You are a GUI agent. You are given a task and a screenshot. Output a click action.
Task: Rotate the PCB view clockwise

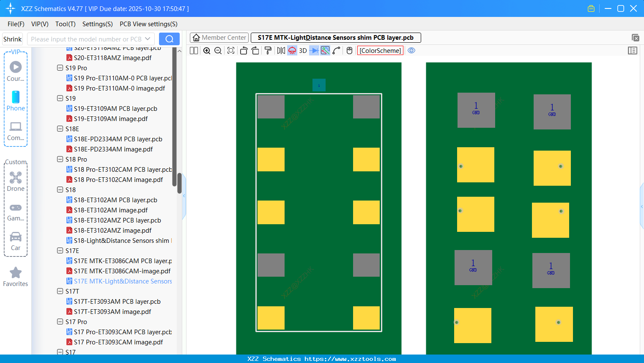coord(255,50)
